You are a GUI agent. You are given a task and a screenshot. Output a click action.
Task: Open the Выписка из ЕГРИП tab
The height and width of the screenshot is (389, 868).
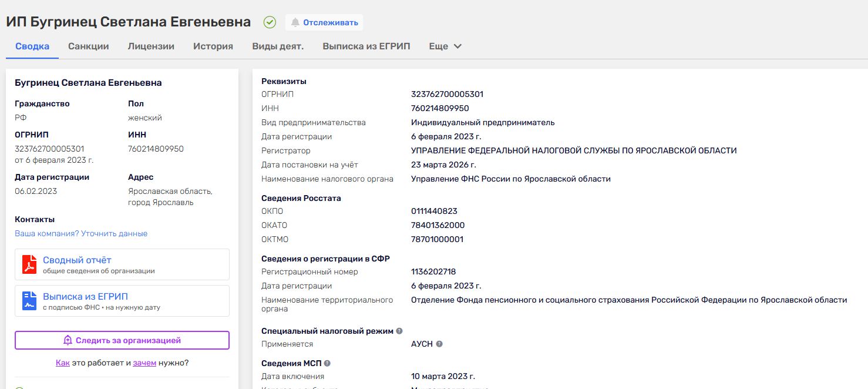point(366,46)
